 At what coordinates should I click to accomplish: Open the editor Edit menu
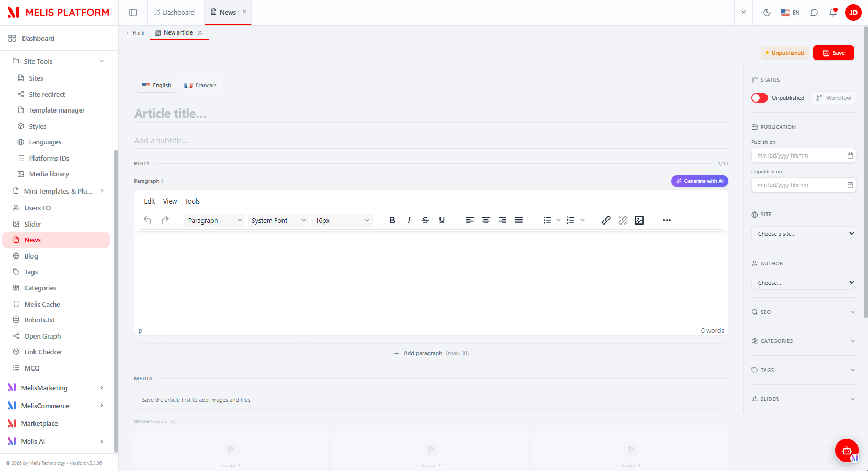150,201
